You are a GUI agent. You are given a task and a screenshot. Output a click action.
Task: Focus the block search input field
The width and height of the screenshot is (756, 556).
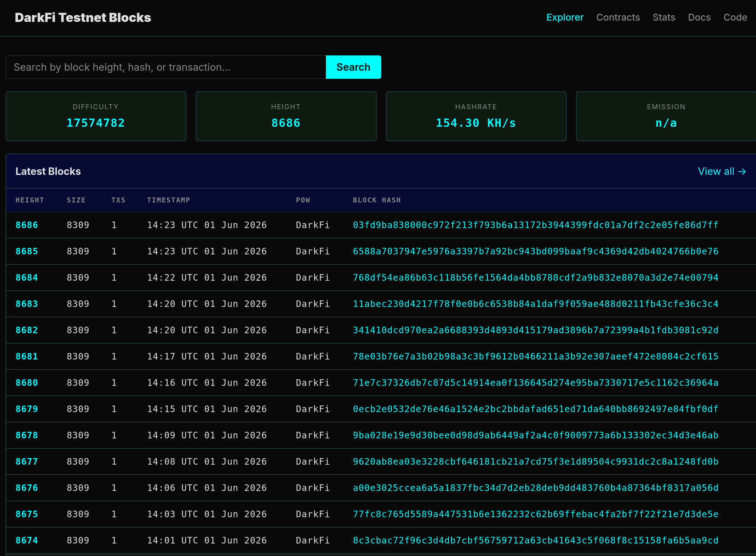coord(166,67)
